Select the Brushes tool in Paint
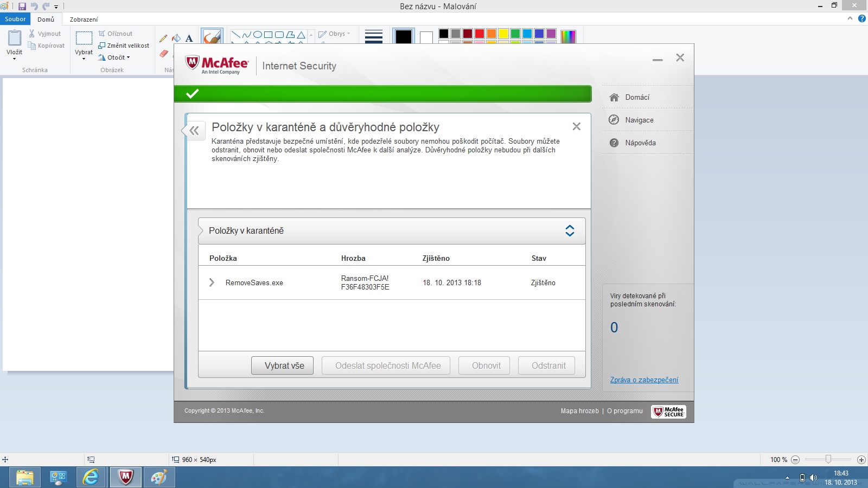This screenshot has height=488, width=868. tap(212, 36)
